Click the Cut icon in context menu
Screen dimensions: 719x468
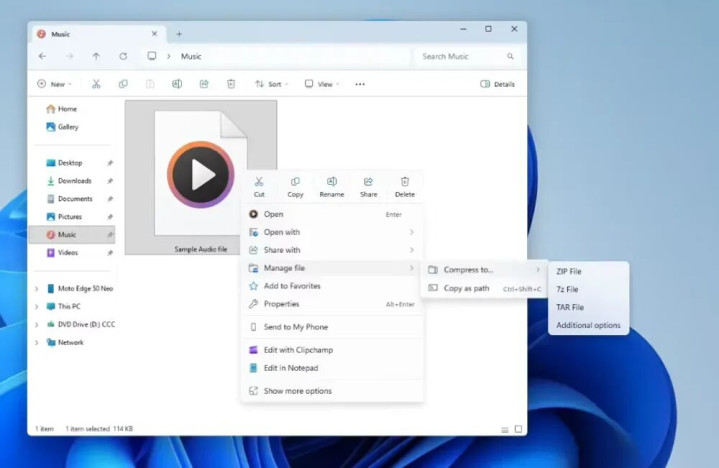[x=259, y=186]
